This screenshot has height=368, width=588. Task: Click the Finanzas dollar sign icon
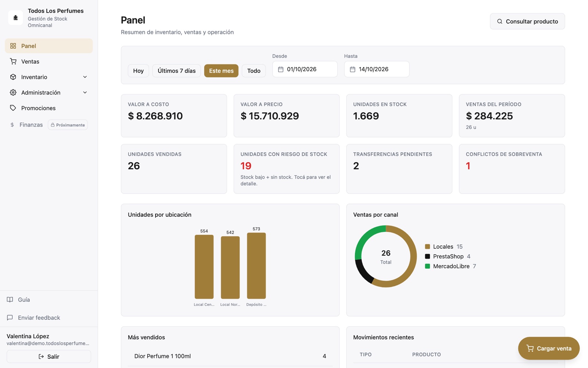[x=12, y=125]
